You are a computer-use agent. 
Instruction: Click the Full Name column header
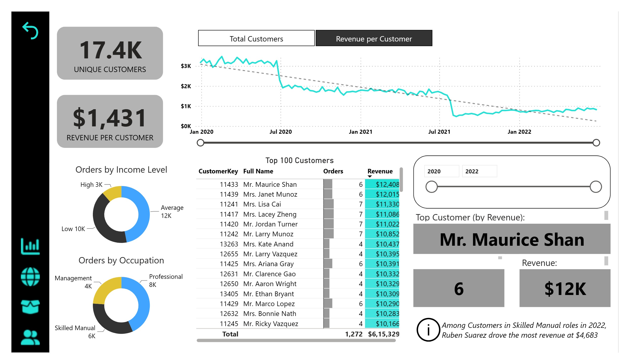[258, 171]
